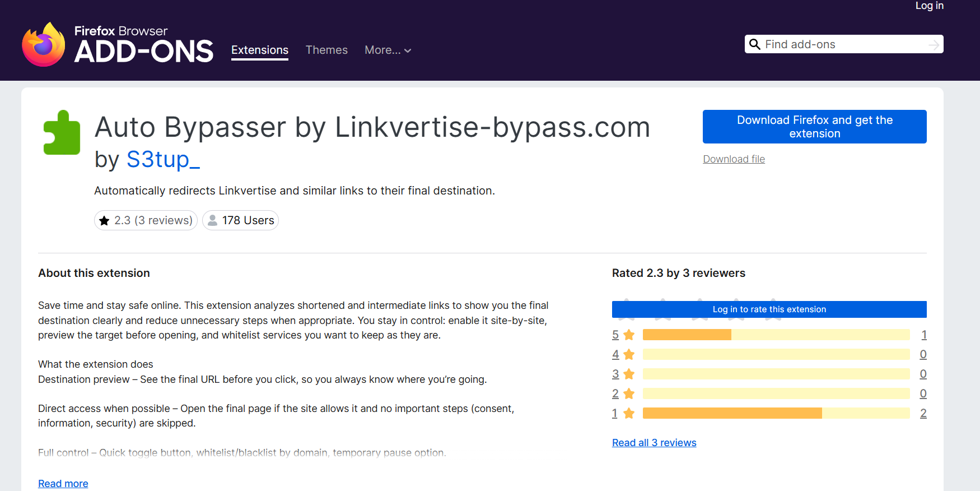Click the magnifying glass search icon
The height and width of the screenshot is (491, 980).
754,44
